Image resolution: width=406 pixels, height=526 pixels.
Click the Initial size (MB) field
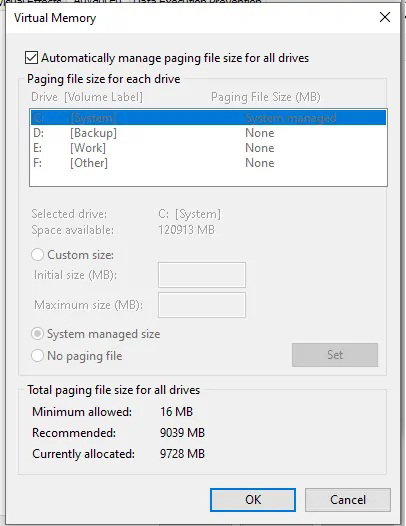coord(202,275)
